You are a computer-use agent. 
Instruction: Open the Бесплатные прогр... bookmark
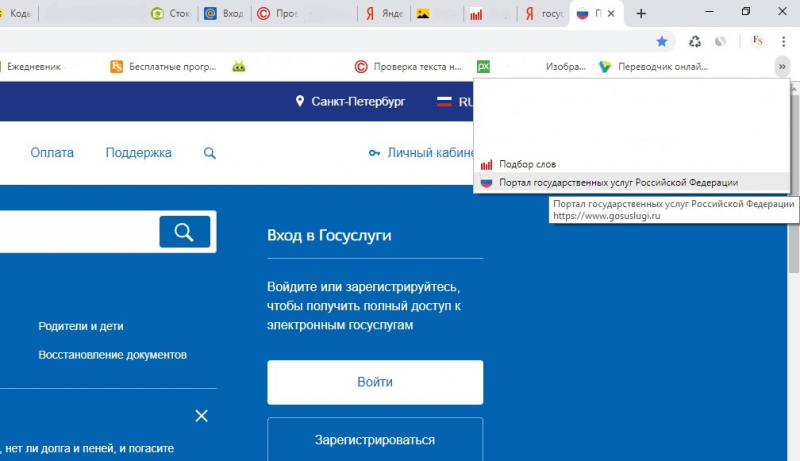coord(163,66)
